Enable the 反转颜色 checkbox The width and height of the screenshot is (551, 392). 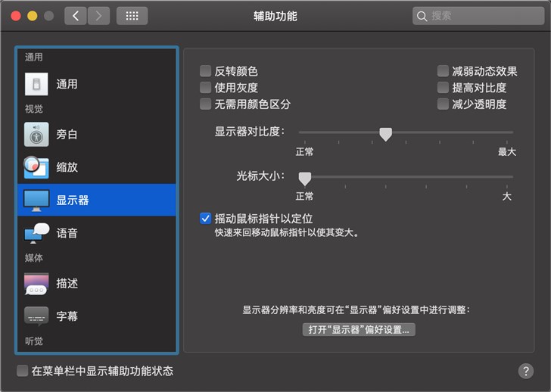click(205, 71)
